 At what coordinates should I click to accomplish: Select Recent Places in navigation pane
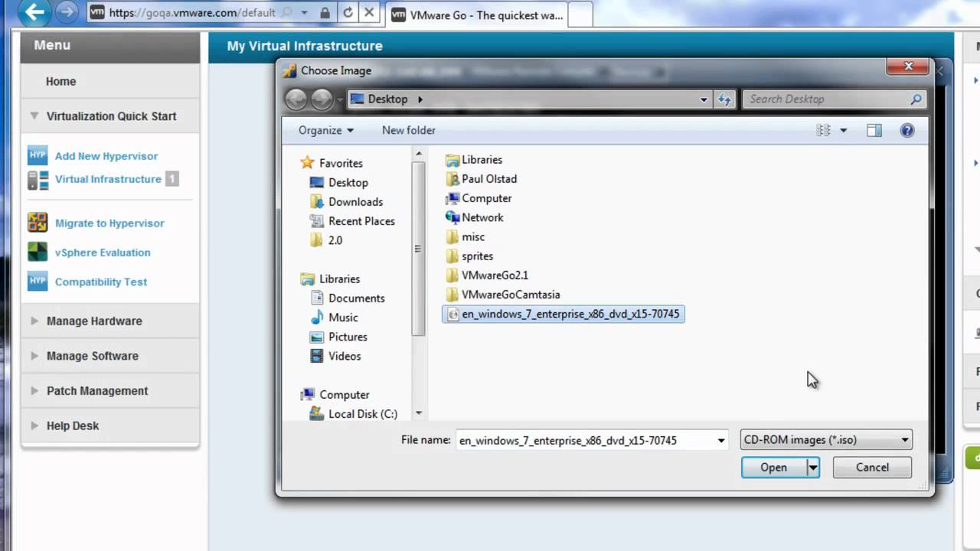[x=352, y=220]
